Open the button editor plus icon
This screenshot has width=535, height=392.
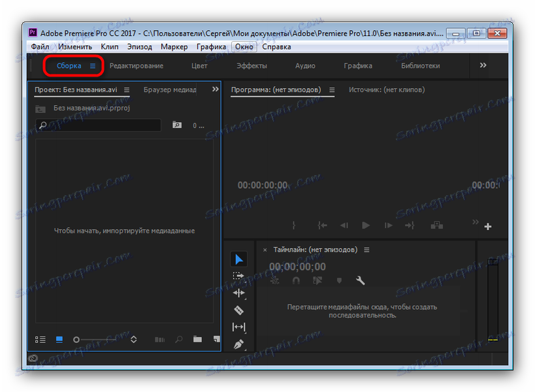pyautogui.click(x=488, y=227)
